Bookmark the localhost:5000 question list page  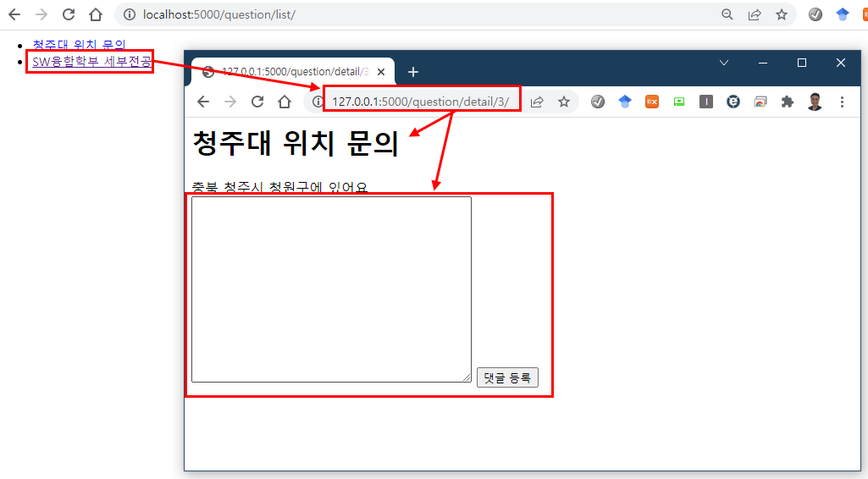(x=782, y=14)
